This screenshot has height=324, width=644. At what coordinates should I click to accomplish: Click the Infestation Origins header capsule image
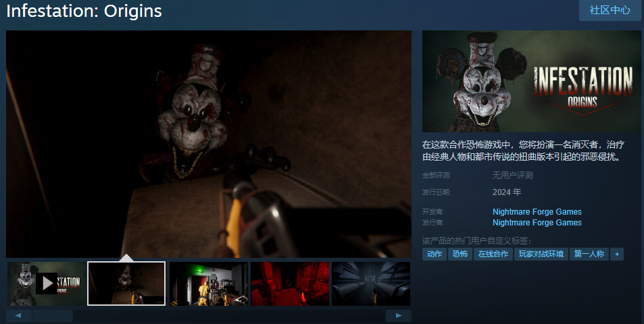click(x=531, y=81)
